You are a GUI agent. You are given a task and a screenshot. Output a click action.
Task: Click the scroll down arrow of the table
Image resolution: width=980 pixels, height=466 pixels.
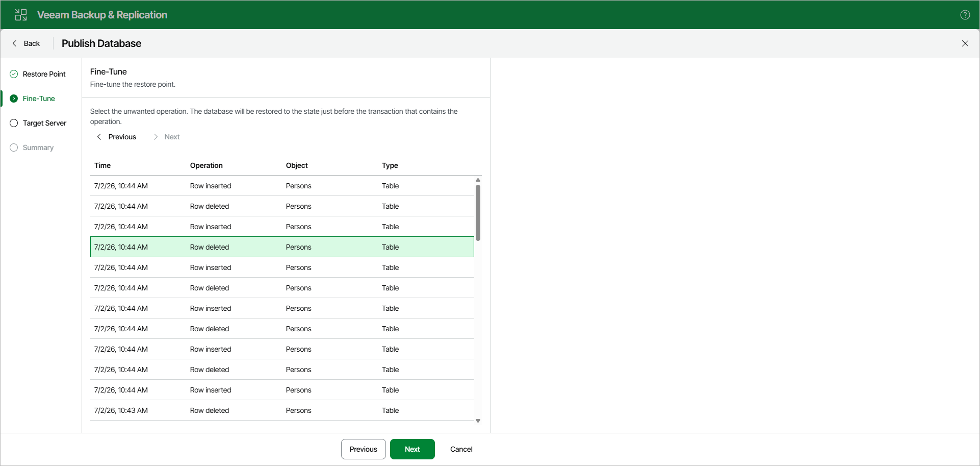coord(478,421)
